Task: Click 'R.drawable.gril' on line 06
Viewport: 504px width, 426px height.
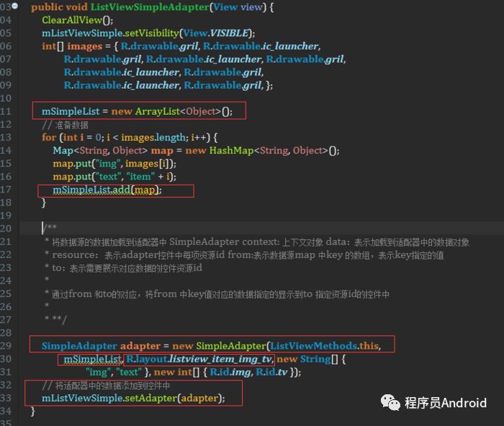Action: coord(159,46)
